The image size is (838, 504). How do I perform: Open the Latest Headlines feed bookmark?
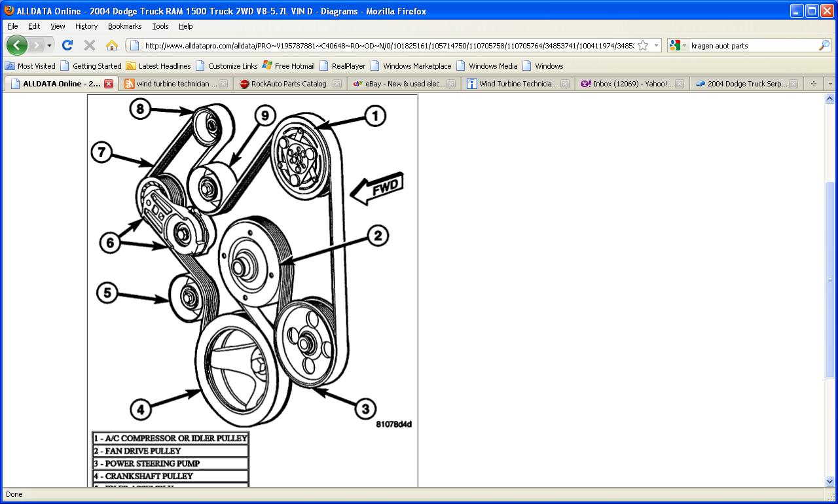(x=158, y=65)
